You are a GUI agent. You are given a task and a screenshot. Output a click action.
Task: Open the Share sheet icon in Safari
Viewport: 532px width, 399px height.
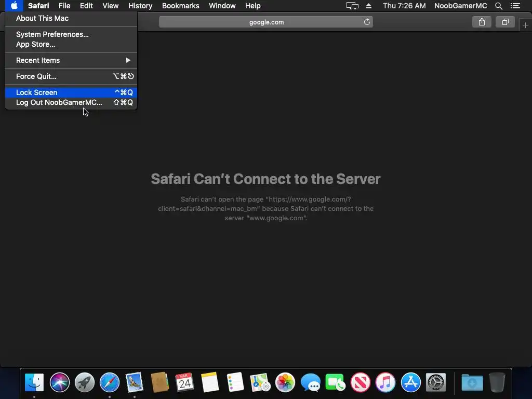(x=482, y=22)
